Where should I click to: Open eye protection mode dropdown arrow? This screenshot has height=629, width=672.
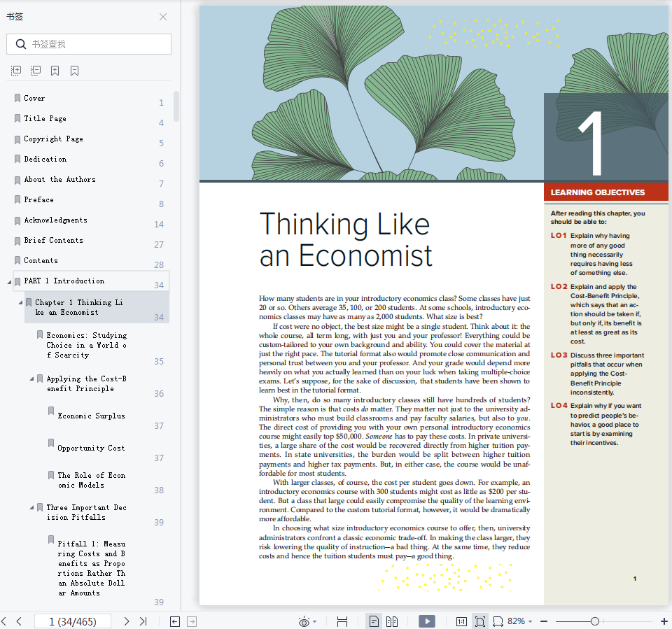314,622
